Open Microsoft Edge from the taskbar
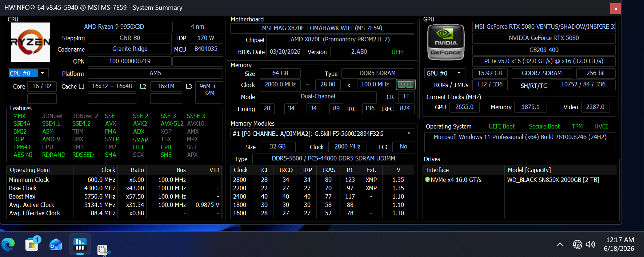The width and height of the screenshot is (644, 257). point(8,244)
